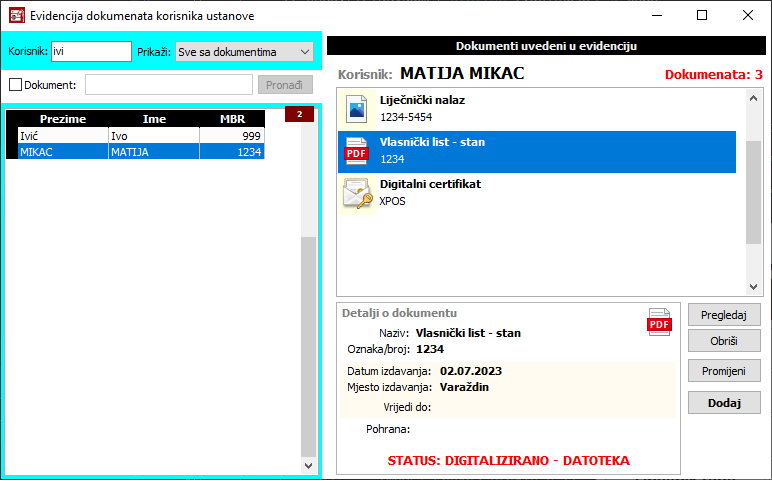Click the Liječnički nalaz document image icon
Image resolution: width=772 pixels, height=480 pixels.
click(x=356, y=109)
